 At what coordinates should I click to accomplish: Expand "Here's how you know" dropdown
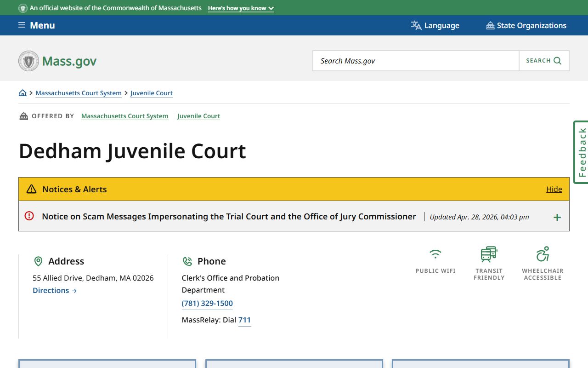point(241,8)
